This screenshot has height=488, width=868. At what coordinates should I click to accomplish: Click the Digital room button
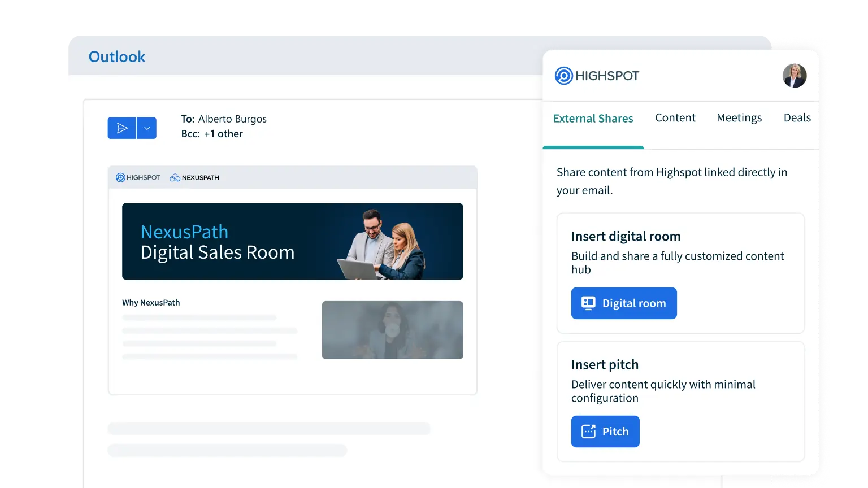coord(623,303)
